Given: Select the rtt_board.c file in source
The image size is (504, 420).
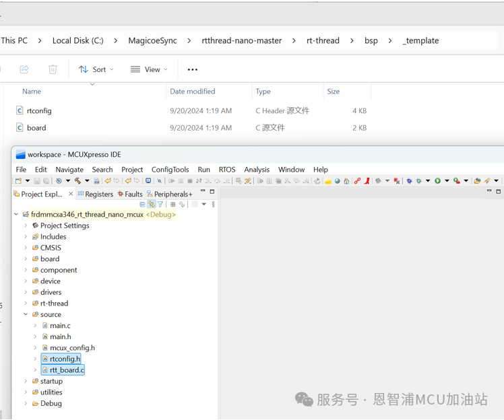Looking at the screenshot, I should (66, 370).
